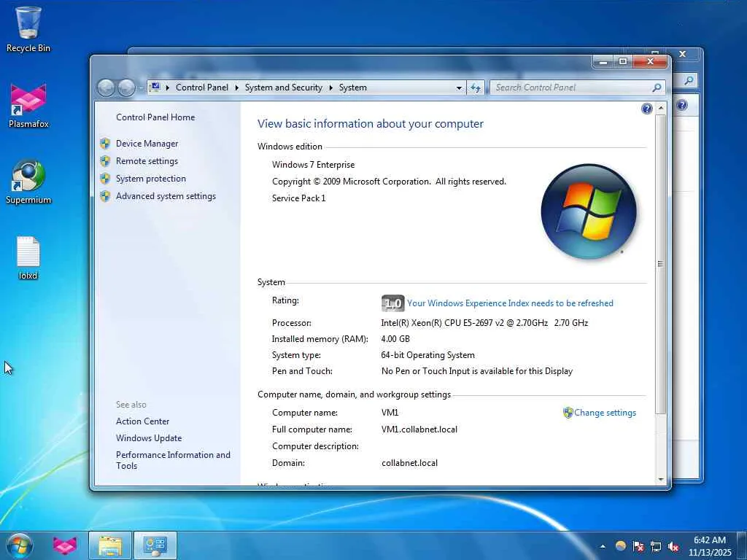This screenshot has width=747, height=560.
Task: Click the VM1.collabnet.local full computer name
Action: tap(419, 429)
